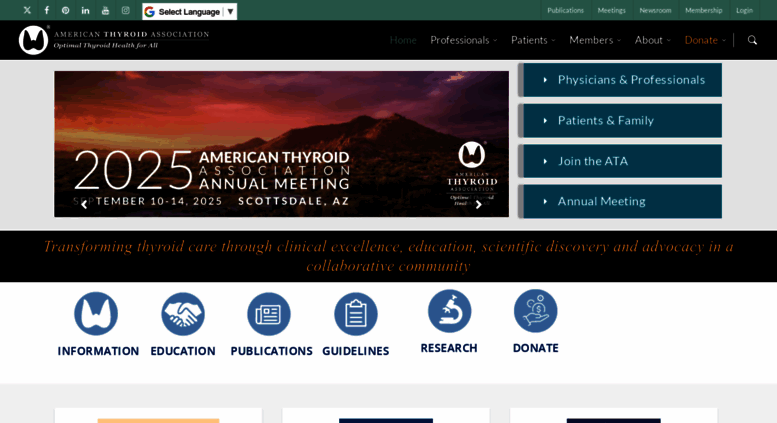Click the Education handshake icon
The width and height of the screenshot is (777, 423).
(183, 314)
